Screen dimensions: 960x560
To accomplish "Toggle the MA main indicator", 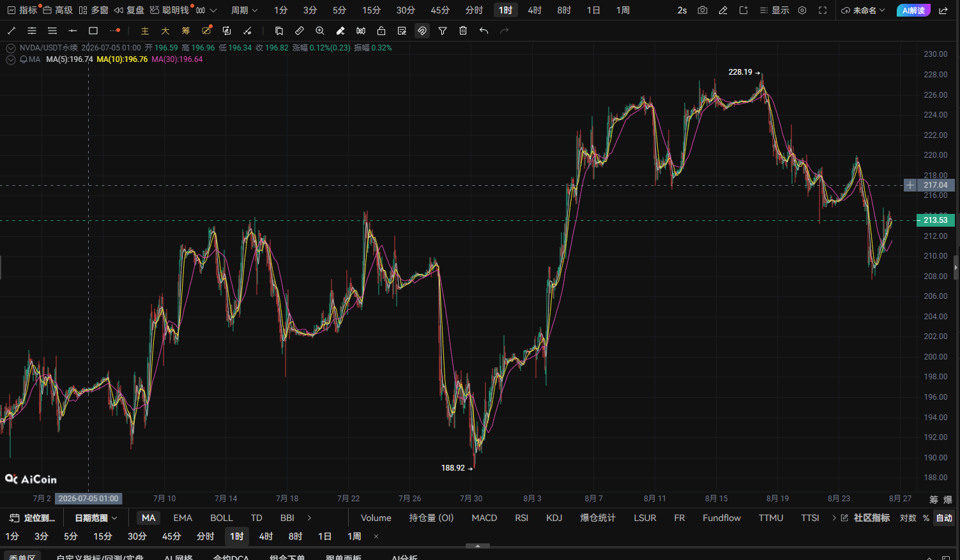I will tap(149, 518).
